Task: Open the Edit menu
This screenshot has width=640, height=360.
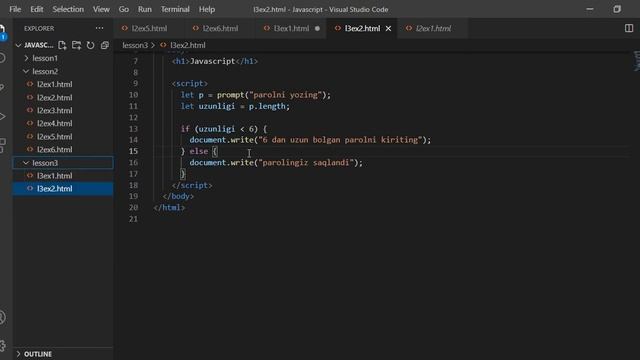Action: coord(36,9)
